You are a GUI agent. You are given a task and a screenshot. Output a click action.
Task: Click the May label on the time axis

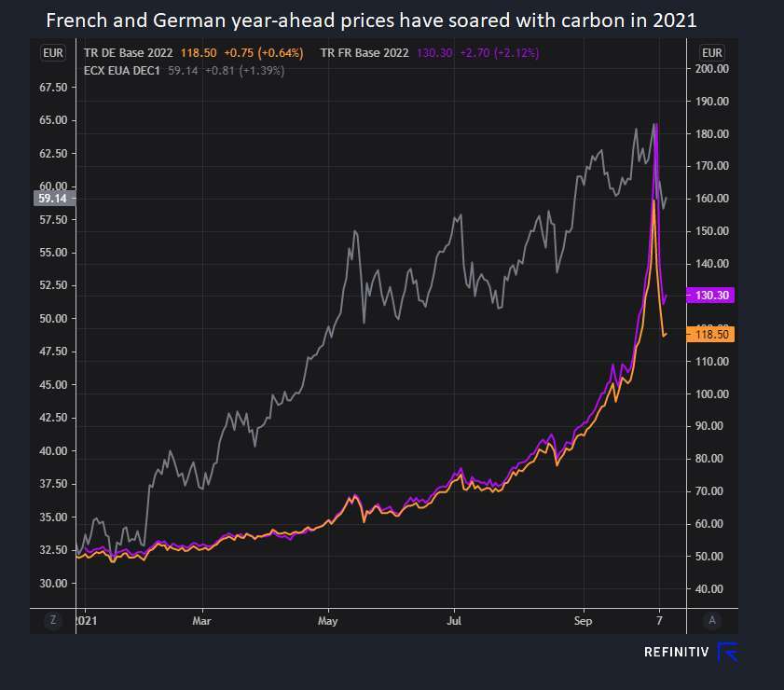coord(327,619)
